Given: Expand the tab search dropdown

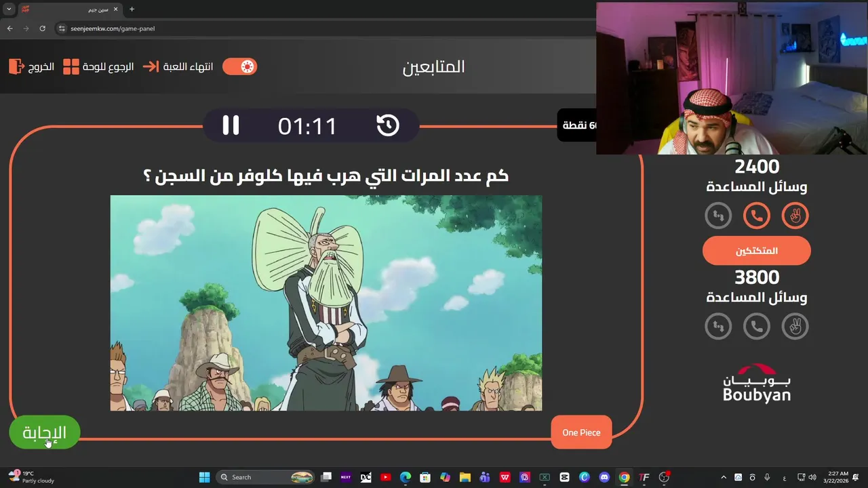Looking at the screenshot, I should 9,9.
